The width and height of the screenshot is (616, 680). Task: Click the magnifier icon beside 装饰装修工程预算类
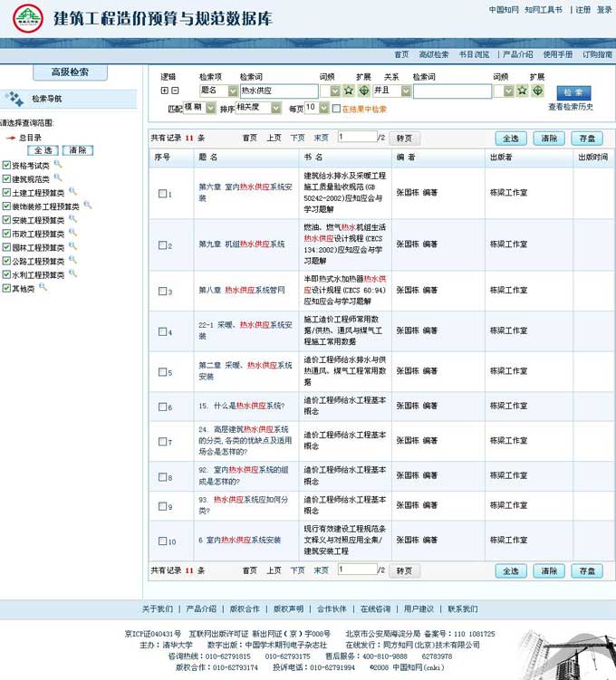pos(88,206)
